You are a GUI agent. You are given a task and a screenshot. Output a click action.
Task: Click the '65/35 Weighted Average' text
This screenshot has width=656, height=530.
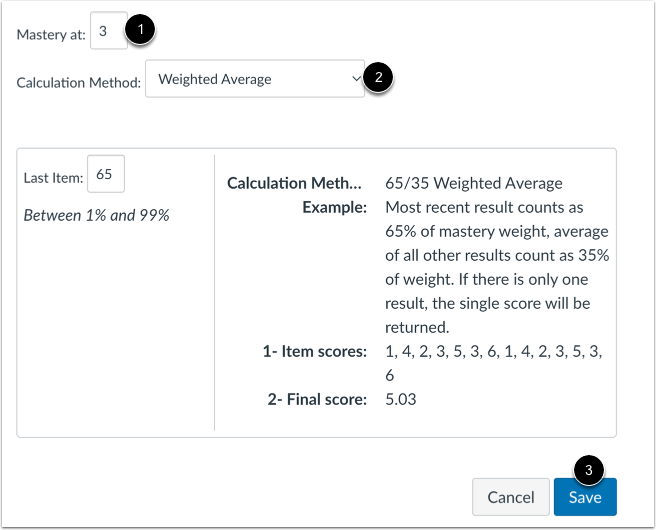coord(474,183)
